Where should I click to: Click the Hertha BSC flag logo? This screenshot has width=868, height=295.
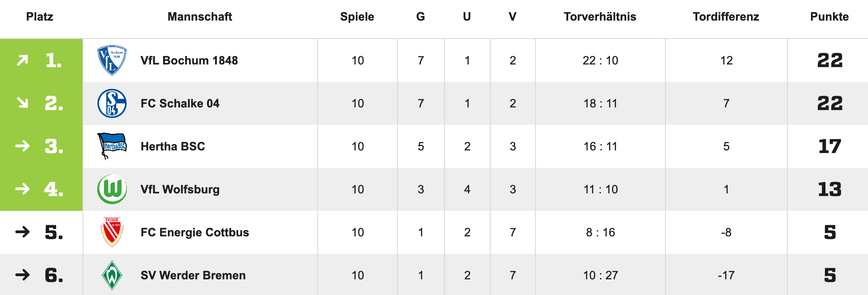(x=112, y=146)
